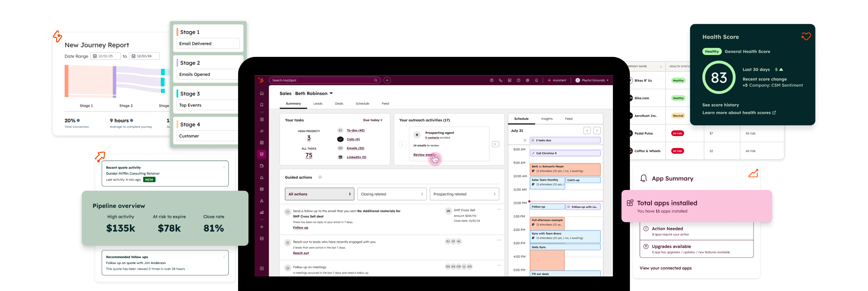Open the Playful Grounds account menu
868x291 pixels.
(x=592, y=81)
